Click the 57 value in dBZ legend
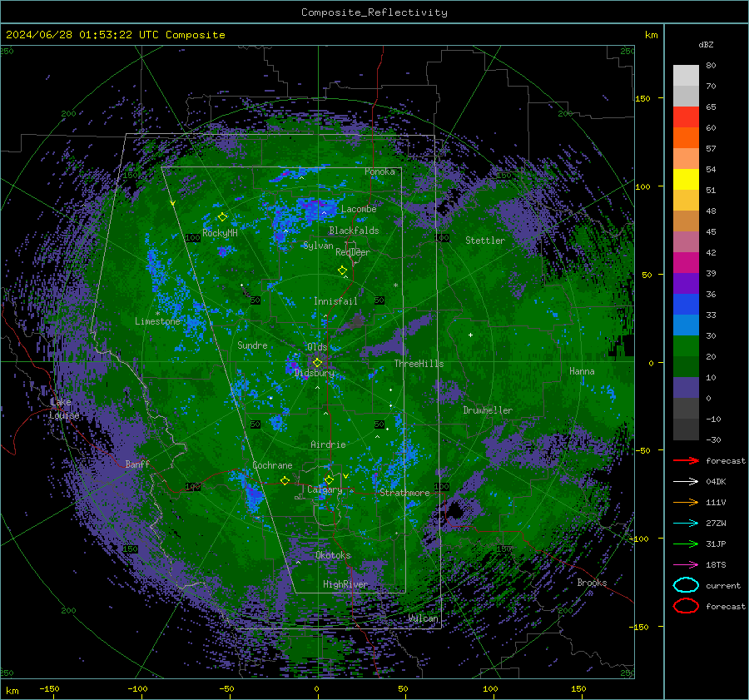This screenshot has height=700, width=749. [711, 149]
